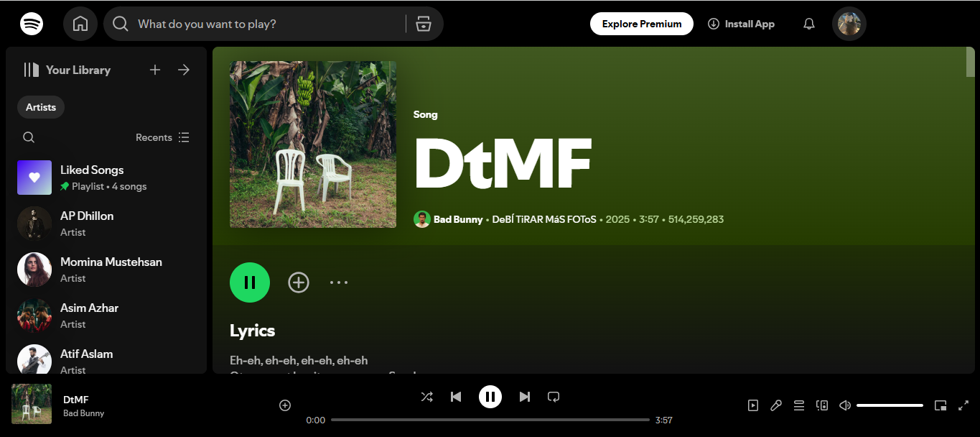Open Bad Bunny's artist page
This screenshot has height=437, width=980.
(x=457, y=219)
